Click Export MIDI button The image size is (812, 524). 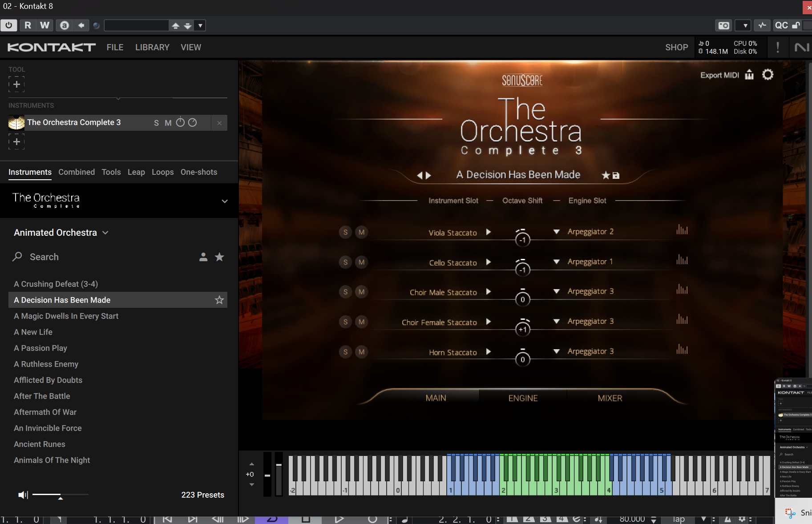click(719, 75)
